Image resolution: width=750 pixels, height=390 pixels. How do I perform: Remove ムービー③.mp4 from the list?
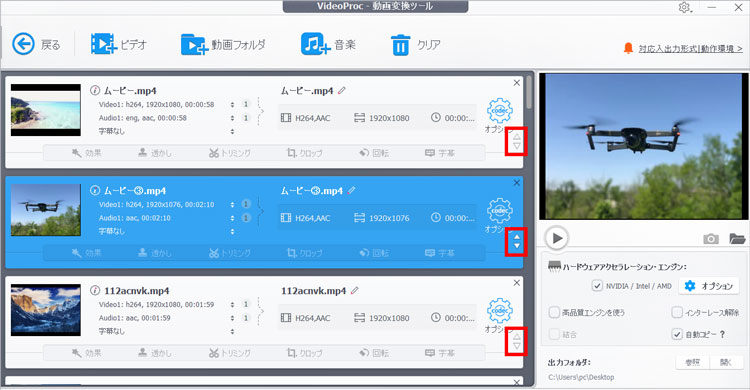[x=517, y=183]
